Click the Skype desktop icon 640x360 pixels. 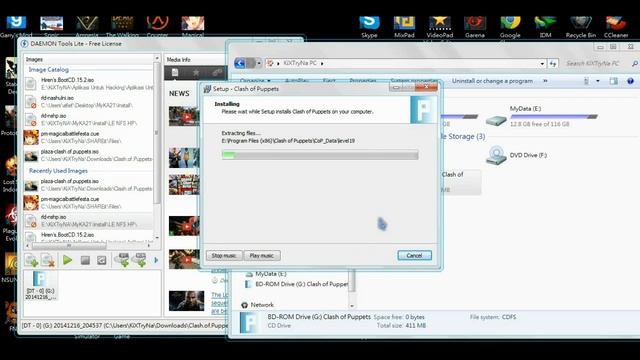[369, 27]
